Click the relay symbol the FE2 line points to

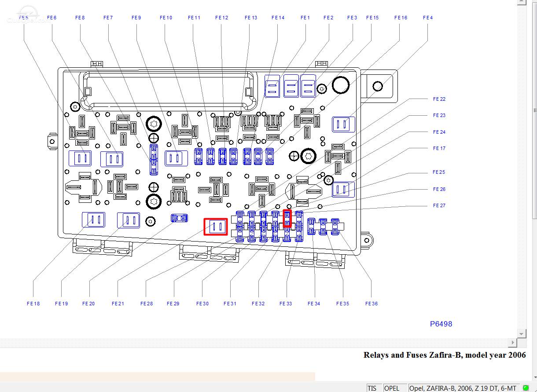coord(291,86)
